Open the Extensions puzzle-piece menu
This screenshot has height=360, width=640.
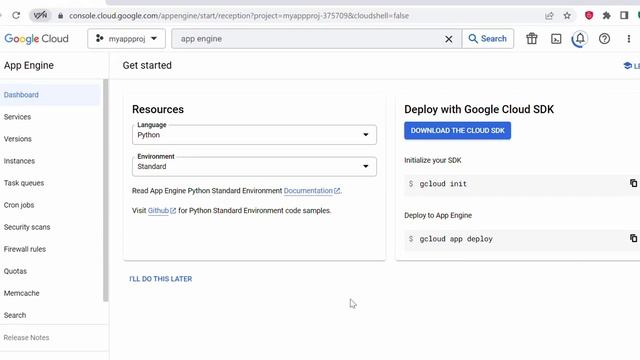pyautogui.click(x=607, y=16)
